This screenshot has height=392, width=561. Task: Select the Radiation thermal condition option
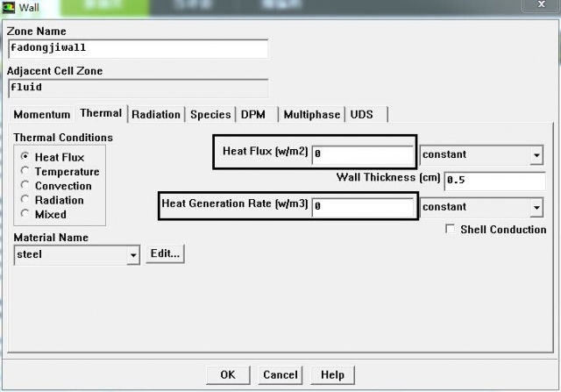click(25, 200)
